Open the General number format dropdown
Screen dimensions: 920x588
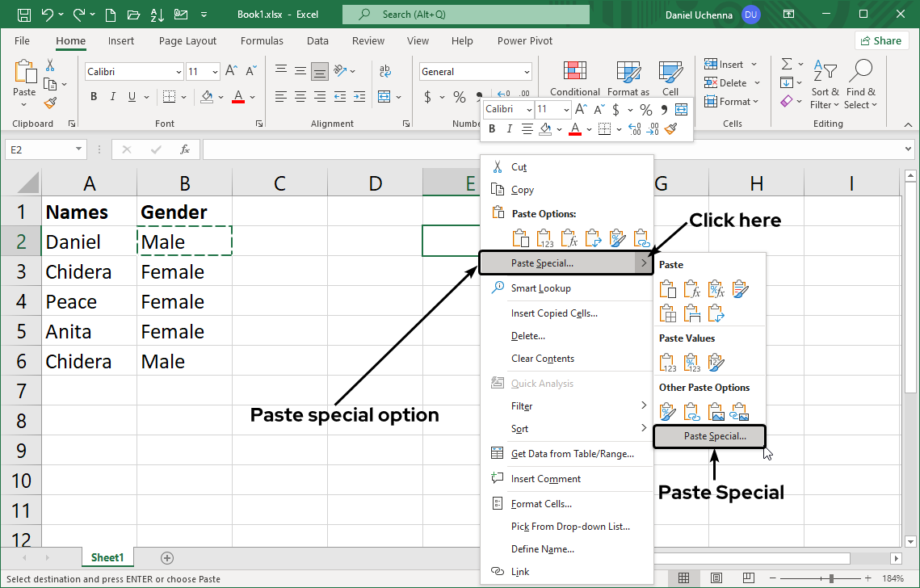click(x=527, y=72)
